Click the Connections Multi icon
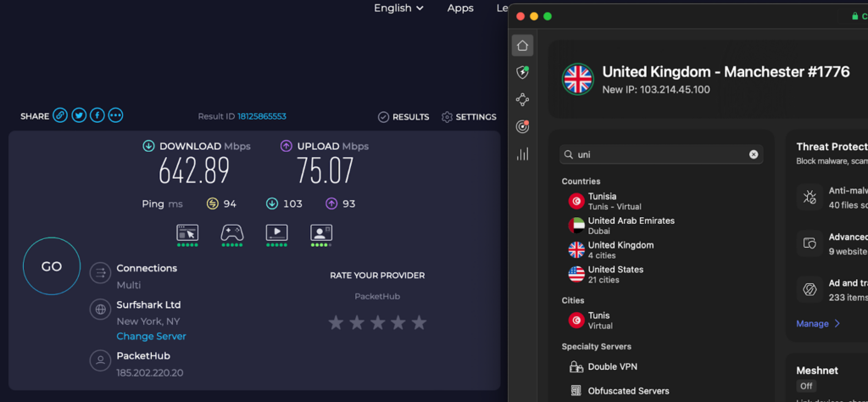Image resolution: width=868 pixels, height=402 pixels. 101,273
